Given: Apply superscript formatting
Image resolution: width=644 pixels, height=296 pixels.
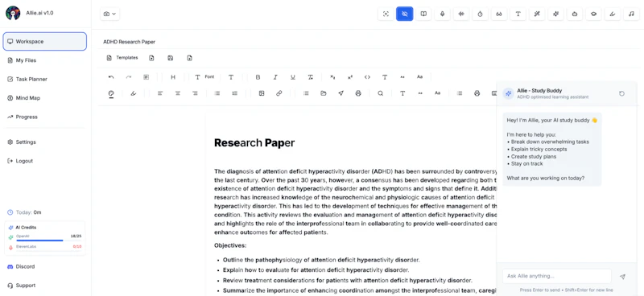Looking at the screenshot, I should [x=350, y=76].
